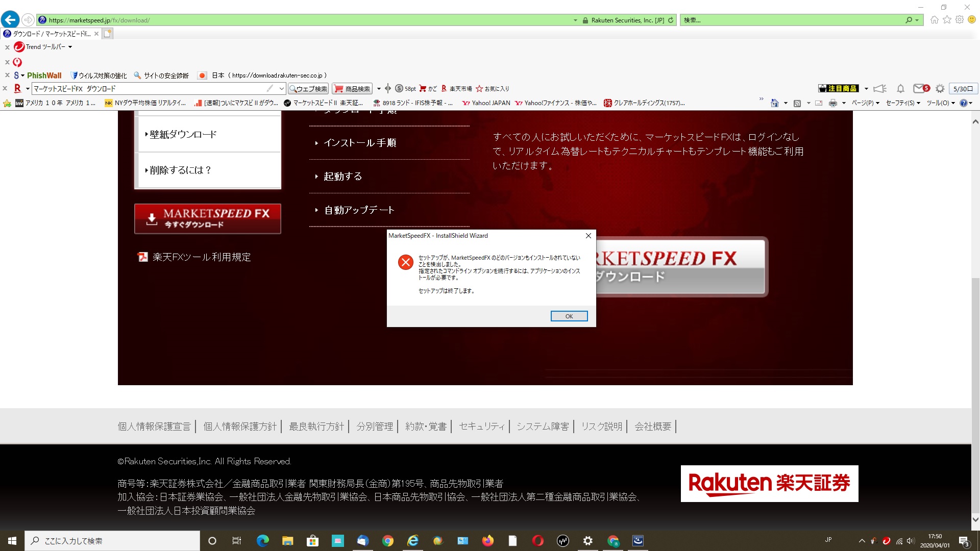The width and height of the screenshot is (980, 551).
Task: Click the 注目商品 banner
Action: pos(838,89)
